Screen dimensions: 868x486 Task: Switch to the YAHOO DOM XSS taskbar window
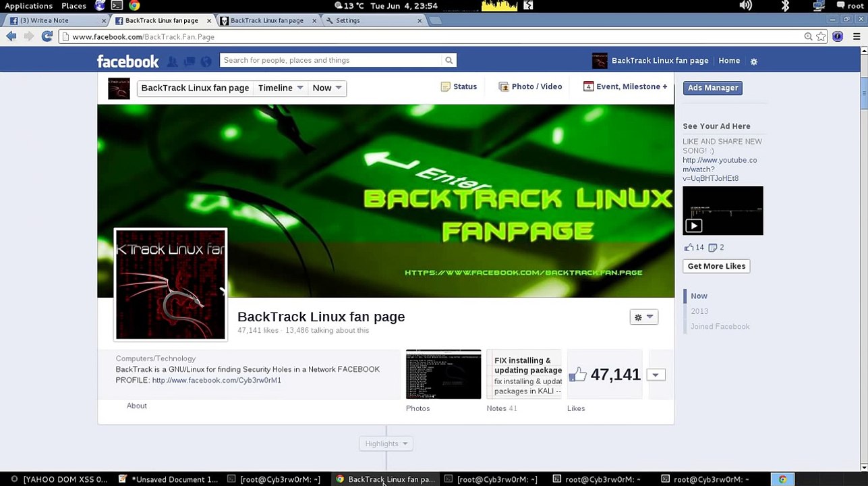pyautogui.click(x=59, y=479)
